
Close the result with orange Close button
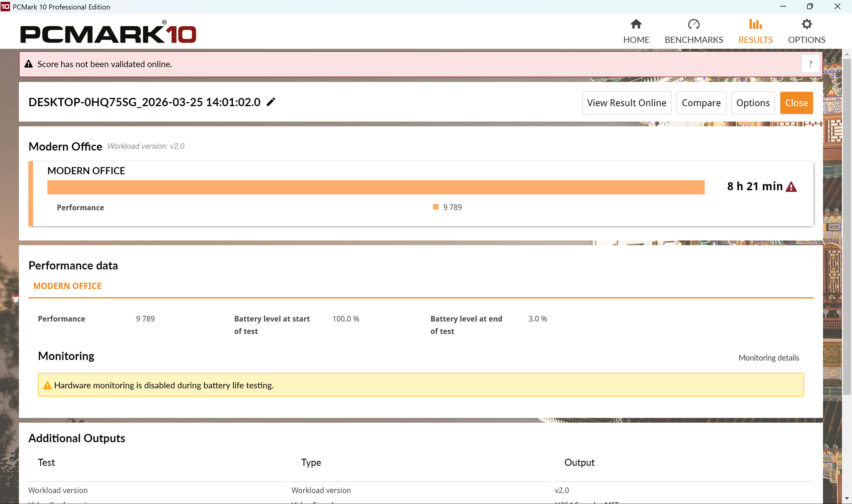click(796, 103)
